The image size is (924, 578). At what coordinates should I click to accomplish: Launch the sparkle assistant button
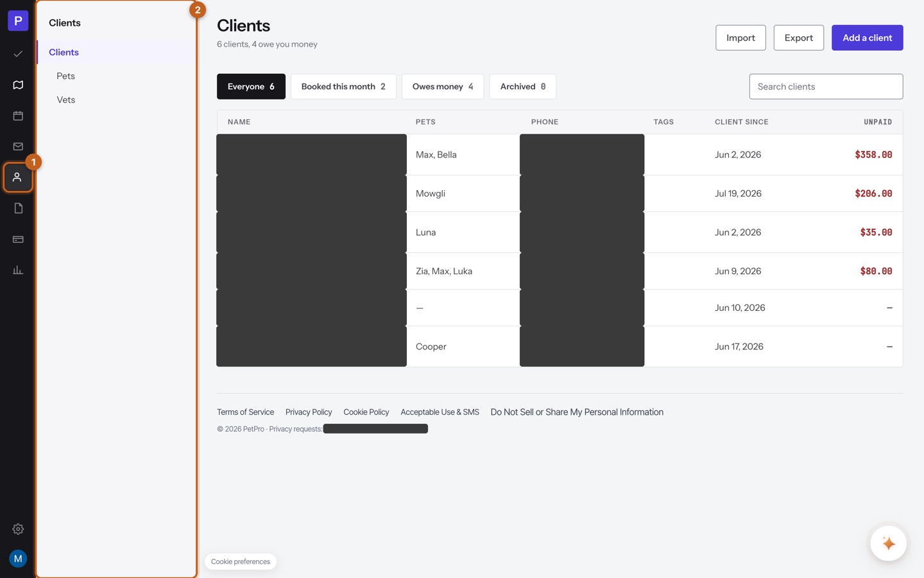pos(889,543)
